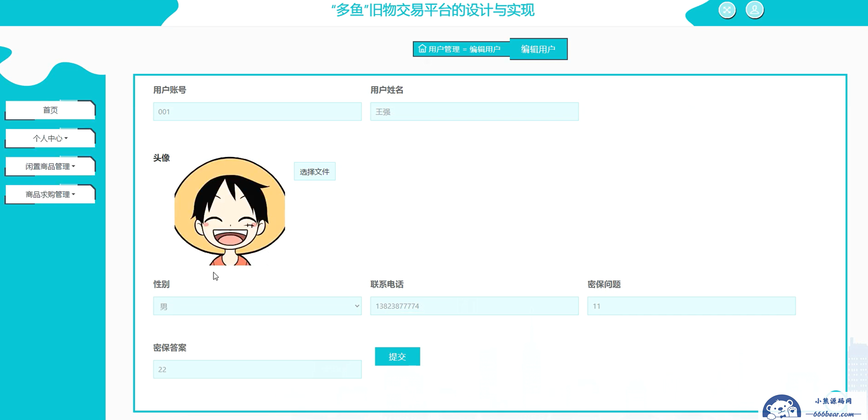Expand the 个人中心 sidebar menu
This screenshot has height=420, width=868.
[50, 138]
